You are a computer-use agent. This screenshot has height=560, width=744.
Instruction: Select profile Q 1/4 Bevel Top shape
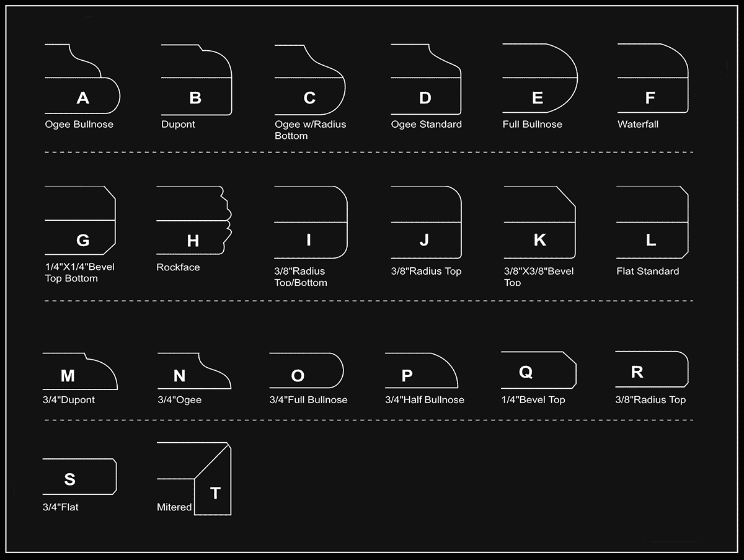(x=539, y=370)
